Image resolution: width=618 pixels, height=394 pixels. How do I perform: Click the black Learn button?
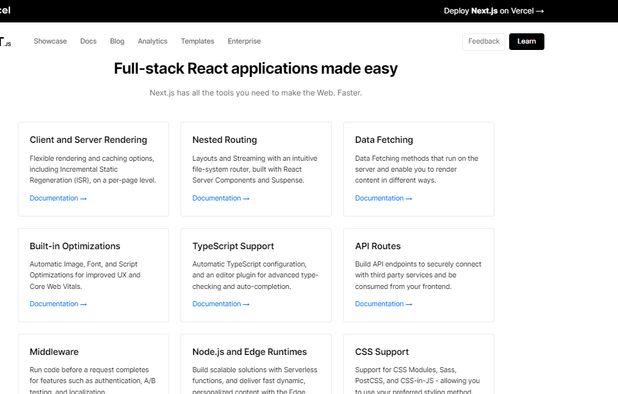coord(527,41)
